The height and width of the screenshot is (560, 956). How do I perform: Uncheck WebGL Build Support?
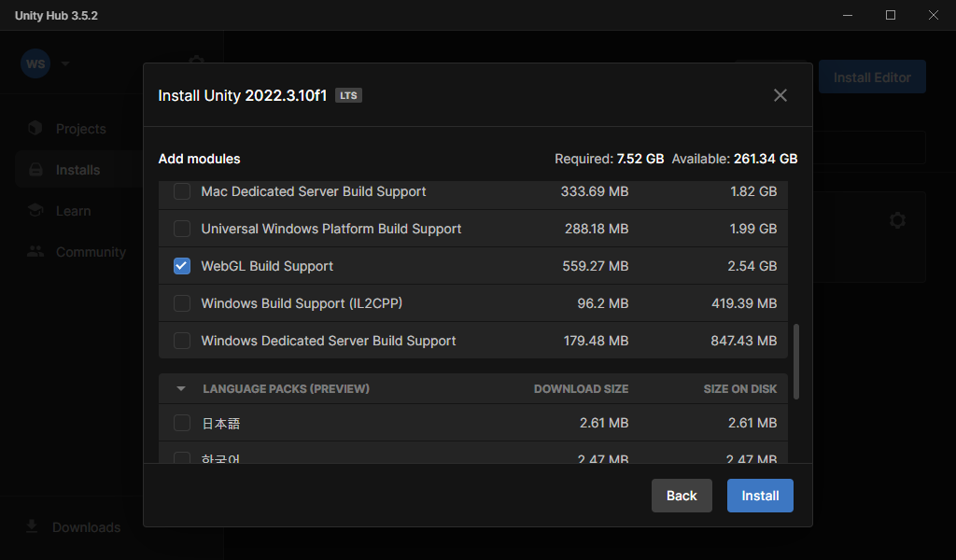coord(182,266)
